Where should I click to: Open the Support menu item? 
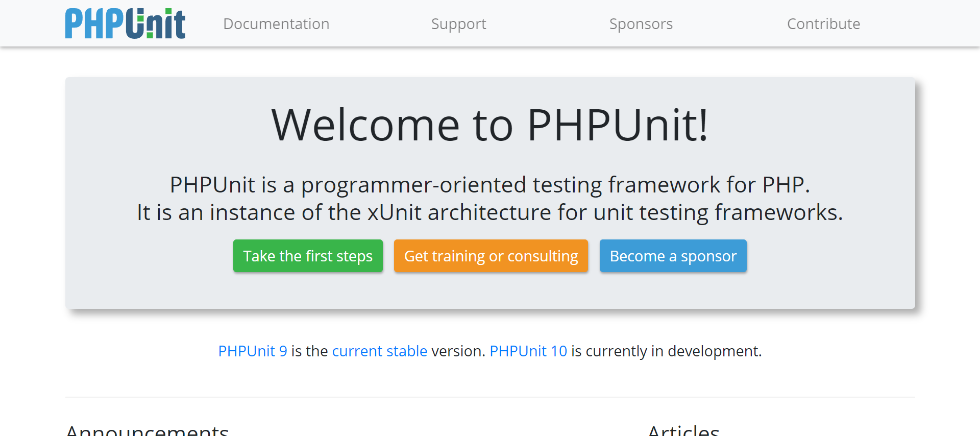click(x=458, y=24)
